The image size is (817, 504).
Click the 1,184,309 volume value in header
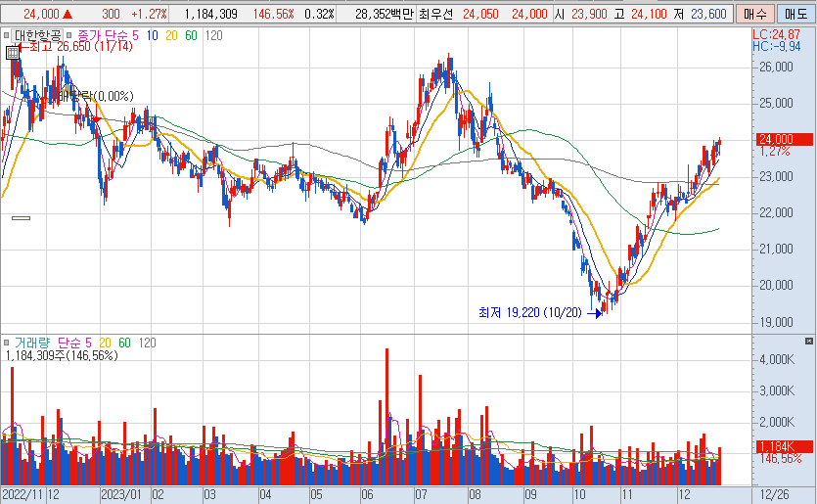(x=211, y=14)
